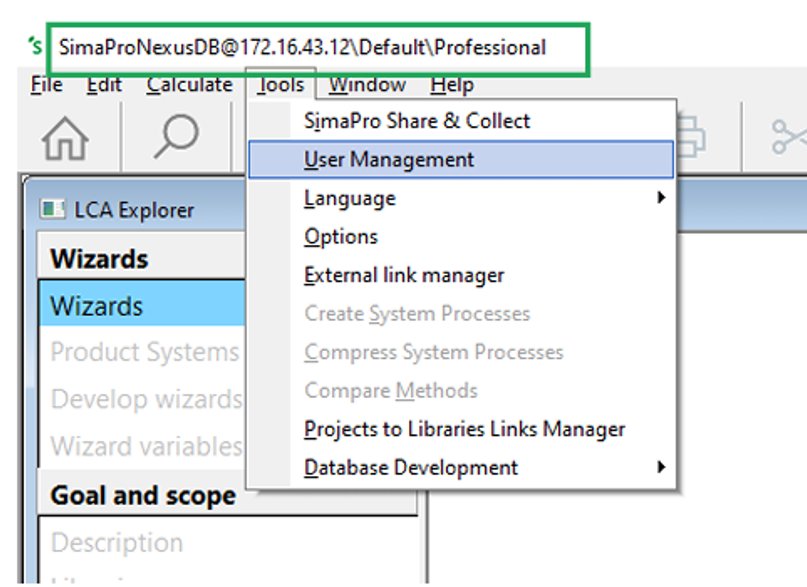
Task: Open the Edit menu
Action: [x=104, y=84]
